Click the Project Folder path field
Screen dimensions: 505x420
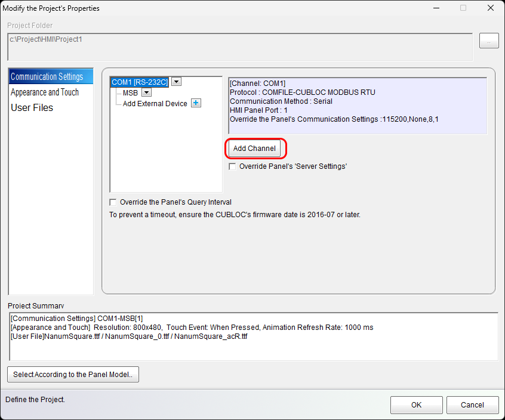[x=240, y=47]
